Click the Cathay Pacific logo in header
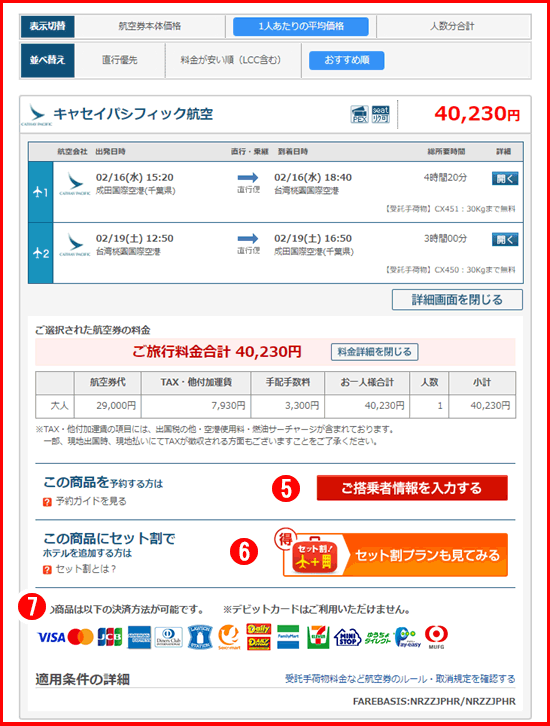 pos(35,115)
